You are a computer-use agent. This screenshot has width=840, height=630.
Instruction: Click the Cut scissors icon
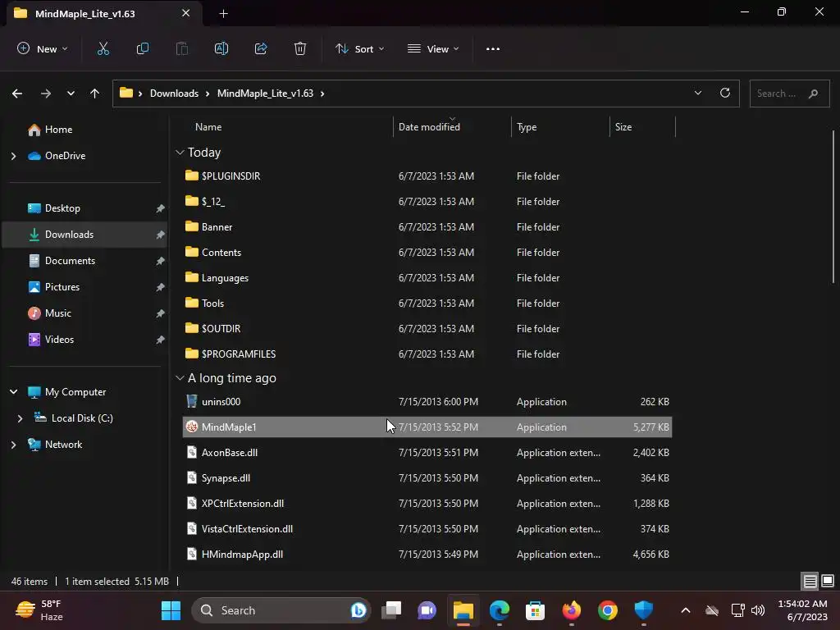[103, 48]
